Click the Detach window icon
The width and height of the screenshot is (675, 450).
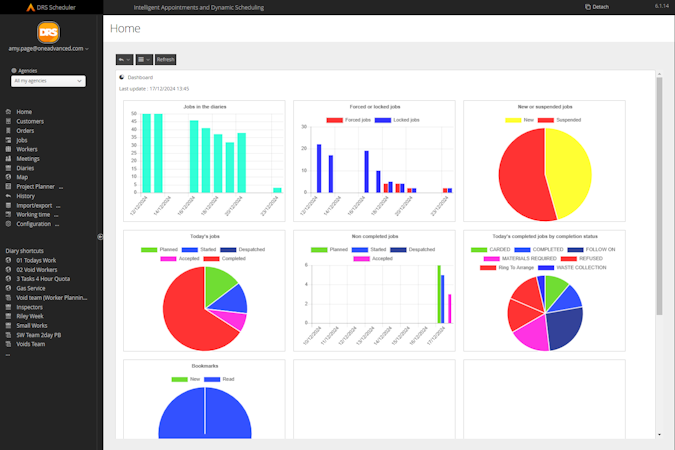pyautogui.click(x=588, y=7)
